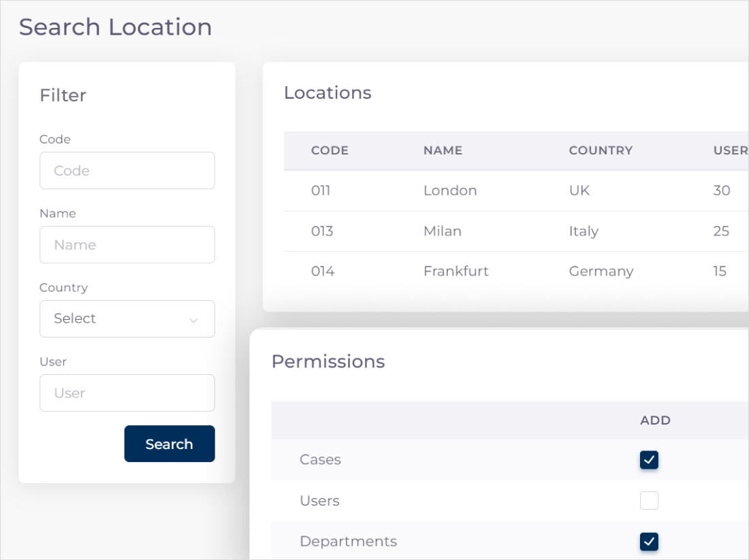Click location code 011
The image size is (749, 560).
321,191
